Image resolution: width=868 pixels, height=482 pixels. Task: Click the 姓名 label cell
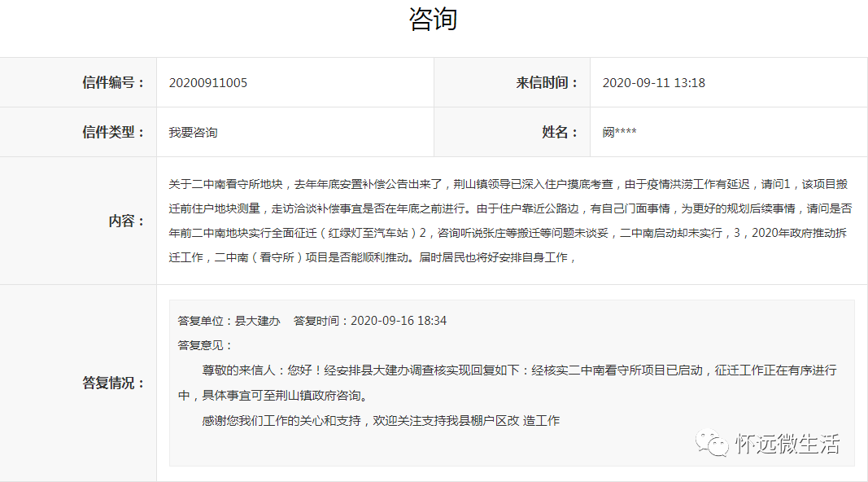point(560,132)
